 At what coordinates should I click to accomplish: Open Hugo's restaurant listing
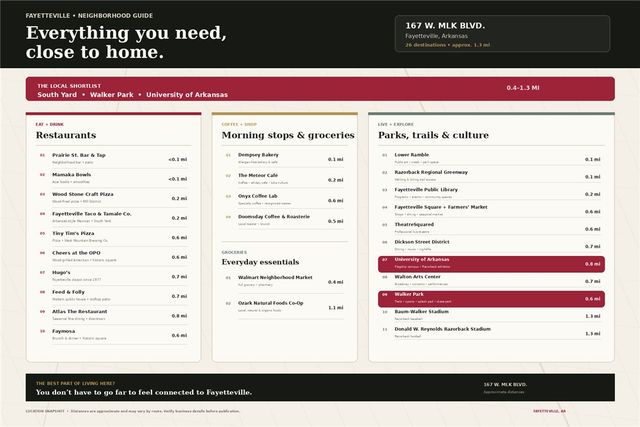113,276
